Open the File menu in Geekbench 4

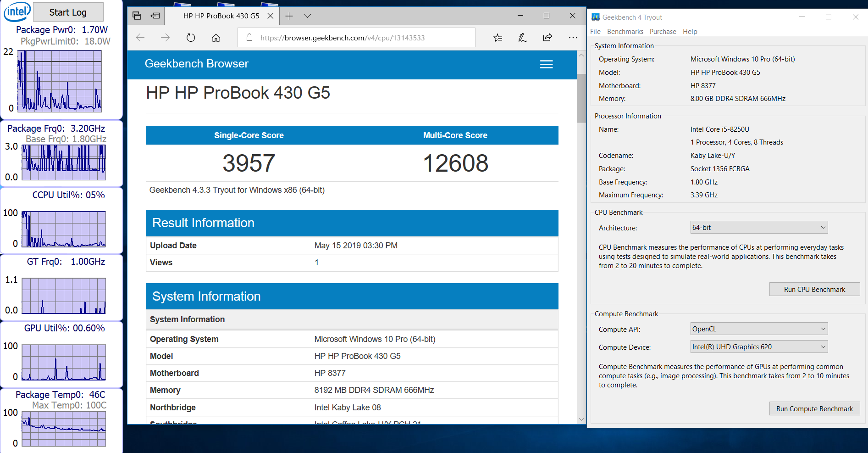(595, 32)
